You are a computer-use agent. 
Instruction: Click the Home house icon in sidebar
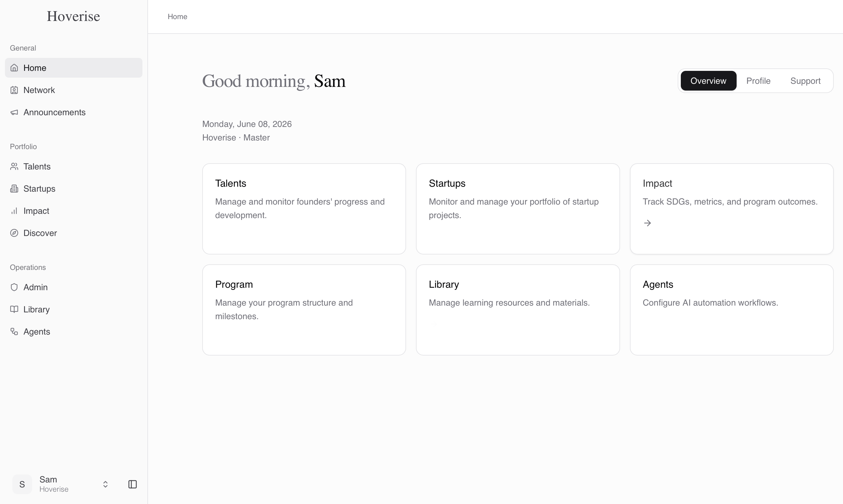click(x=14, y=68)
